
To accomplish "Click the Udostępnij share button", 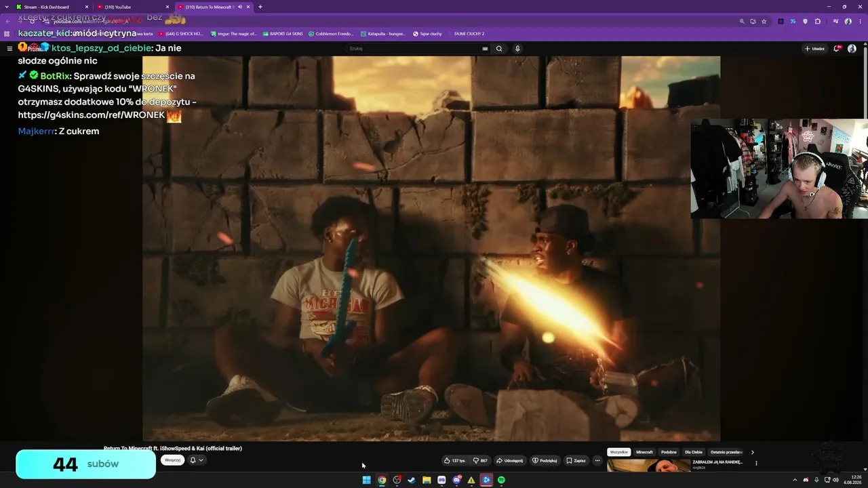I will [x=509, y=460].
